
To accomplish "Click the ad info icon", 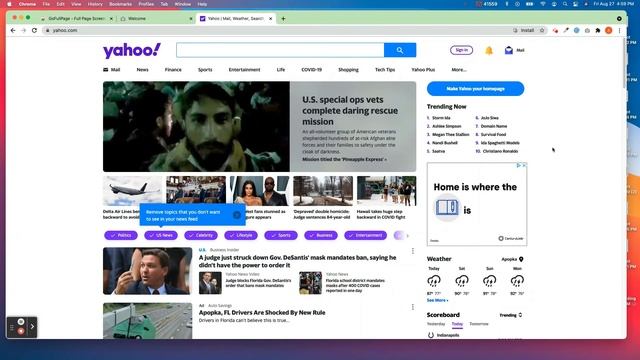I will pyautogui.click(x=518, y=165).
